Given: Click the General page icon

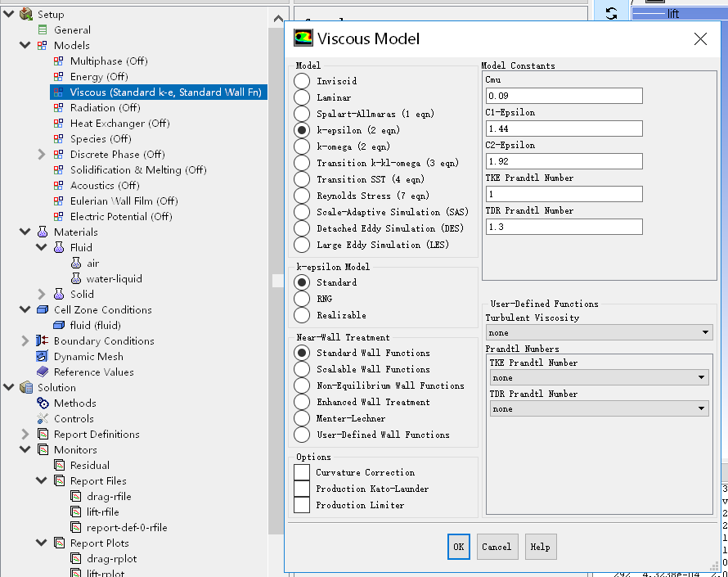Looking at the screenshot, I should [x=43, y=30].
